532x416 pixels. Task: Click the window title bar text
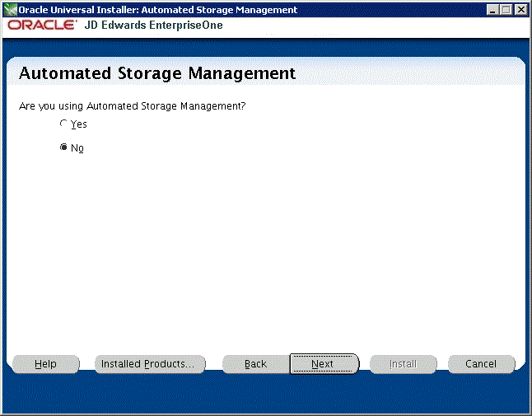point(152,10)
